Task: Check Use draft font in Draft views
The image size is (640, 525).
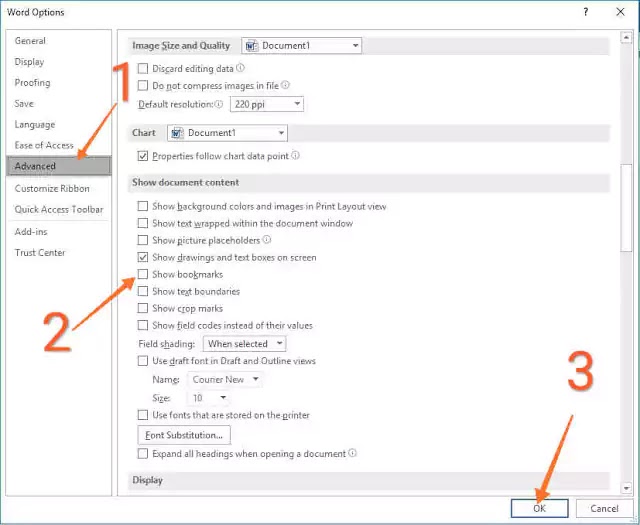Action: point(142,360)
